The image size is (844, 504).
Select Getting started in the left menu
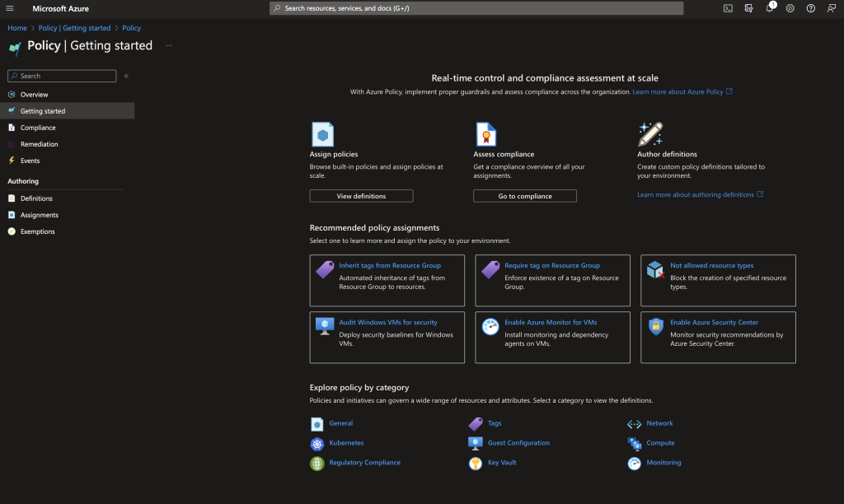(68, 111)
